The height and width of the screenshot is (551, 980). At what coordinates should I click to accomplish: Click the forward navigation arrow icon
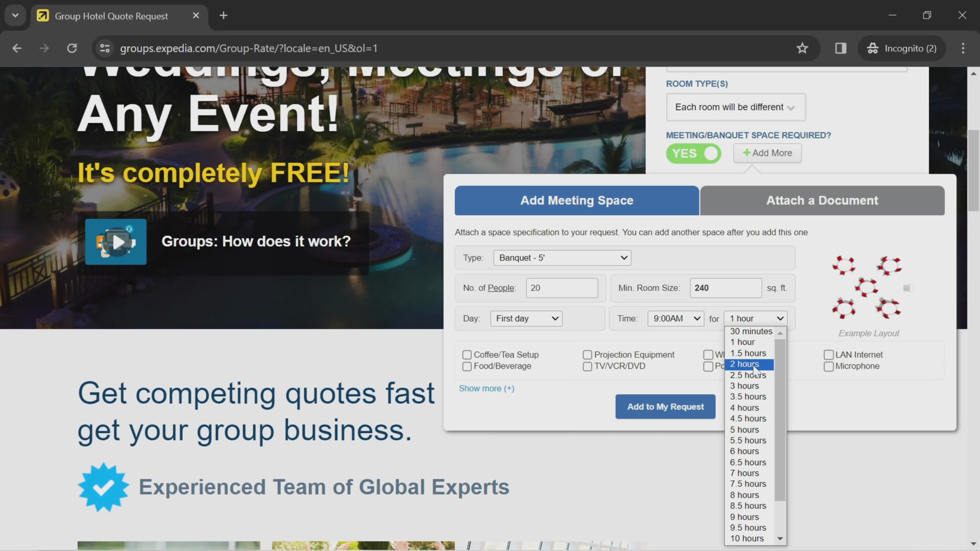pos(44,48)
